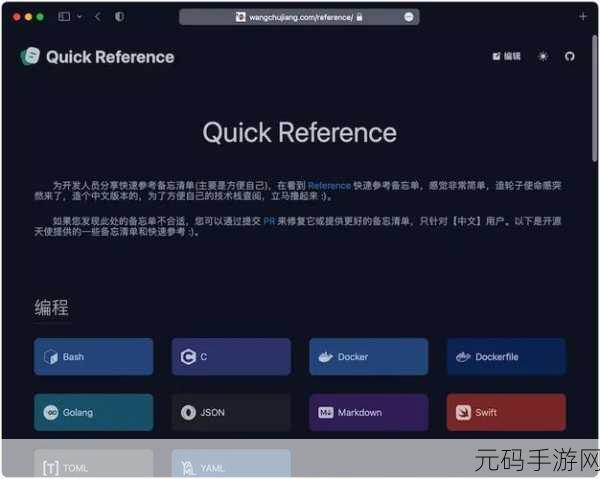Open the privacy shield report icon
Image resolution: width=600 pixels, height=479 pixels.
[119, 16]
